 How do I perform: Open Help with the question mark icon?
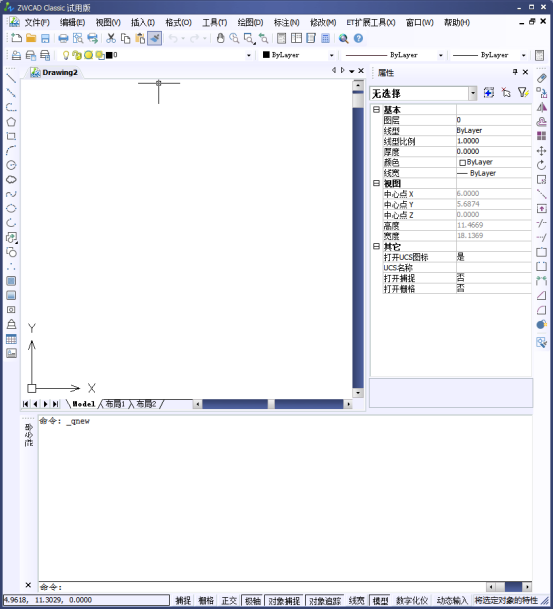click(358, 38)
